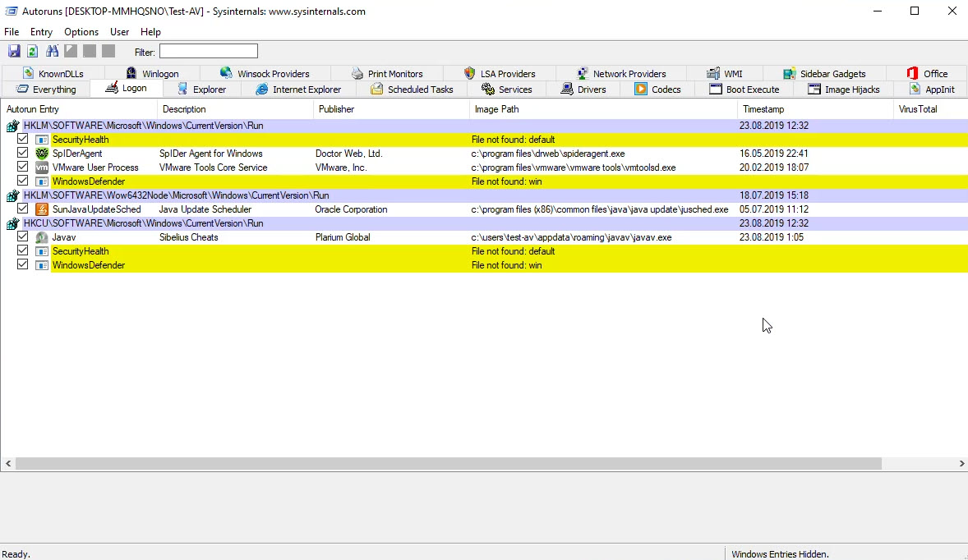This screenshot has height=560, width=968.
Task: Switch to the Explorer tab
Action: click(x=202, y=90)
